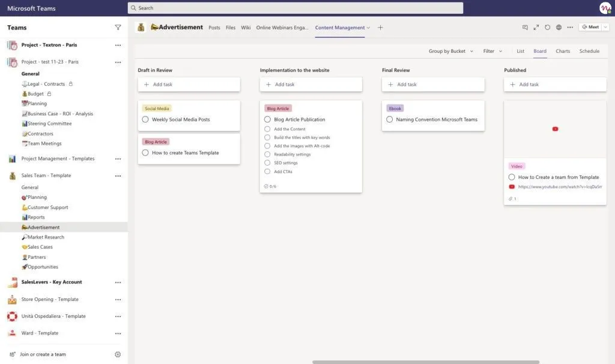Open the Online Webinars Enga... tab

[x=282, y=28]
